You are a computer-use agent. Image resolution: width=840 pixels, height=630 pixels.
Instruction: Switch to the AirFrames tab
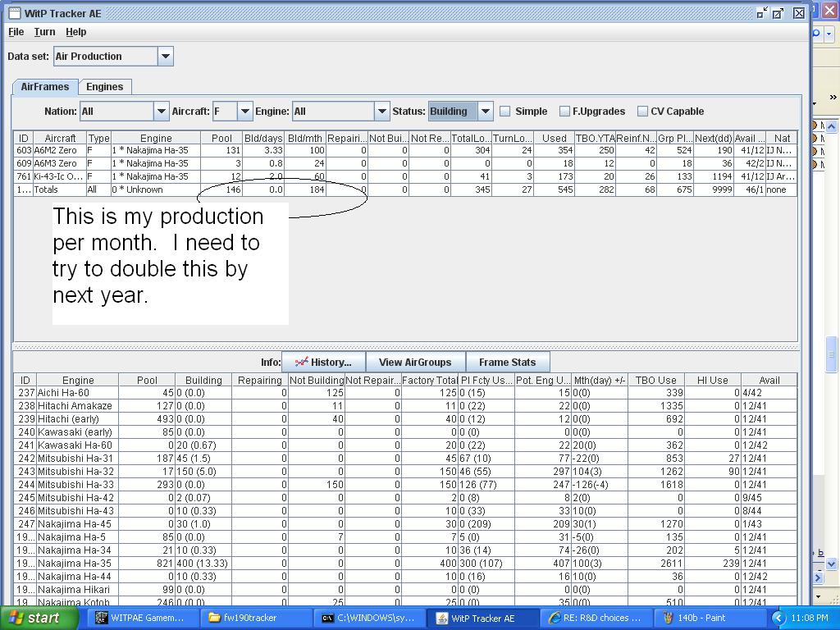click(45, 87)
